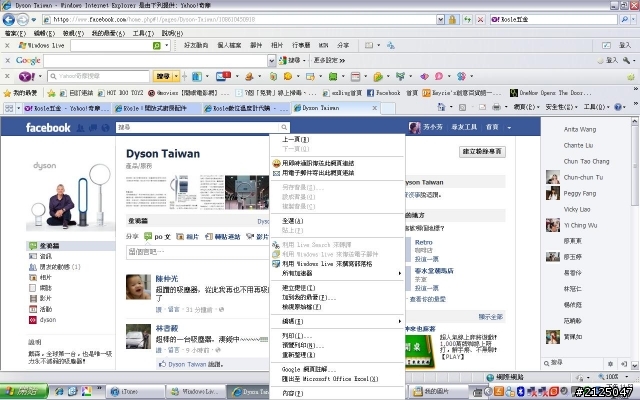This screenshot has width=640, height=400.
Task: Open the Facebook account dropdown arrow beside 首頁
Action: point(509,128)
